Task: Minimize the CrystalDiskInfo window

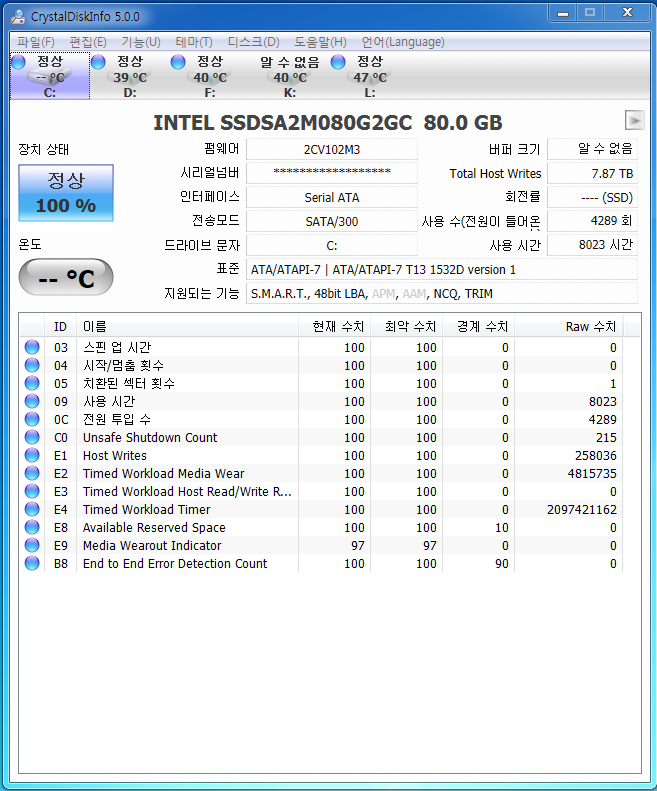Action: 563,13
